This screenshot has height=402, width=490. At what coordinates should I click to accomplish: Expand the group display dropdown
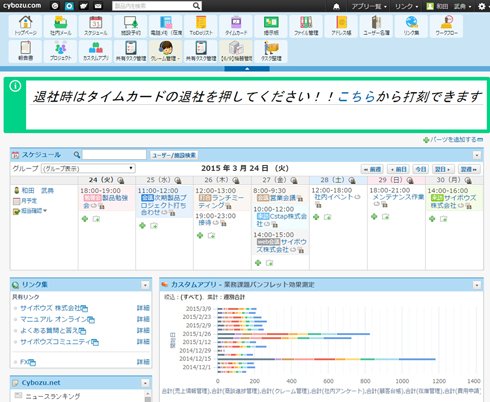(88, 168)
